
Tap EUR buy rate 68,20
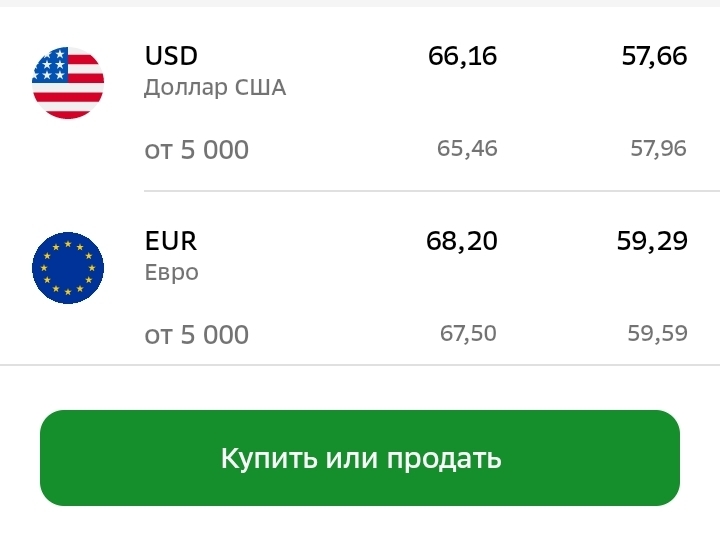462,241
